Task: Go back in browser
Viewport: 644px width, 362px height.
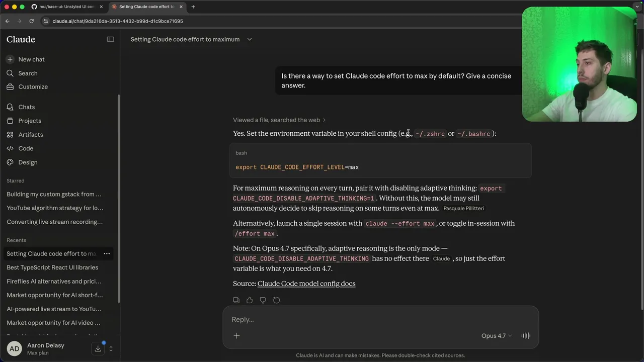Action: point(7,21)
